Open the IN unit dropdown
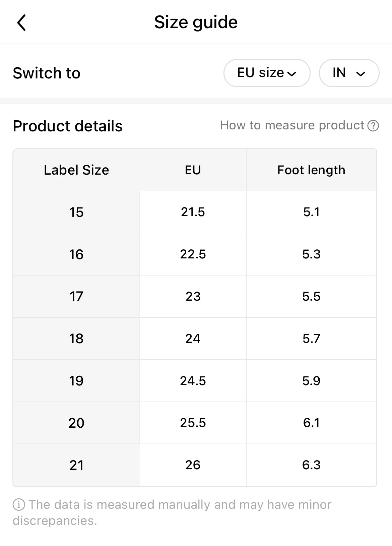The height and width of the screenshot is (546, 392). [349, 73]
